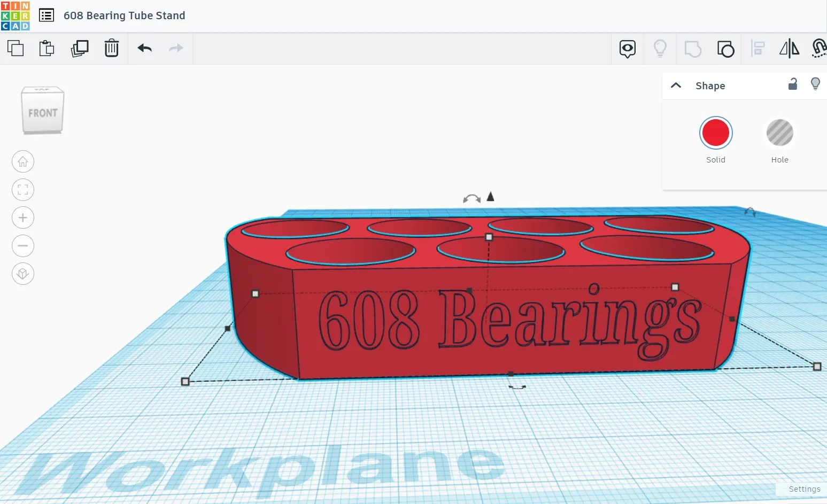Click the Paste clipboard icon
Viewport: 827px width, 504px height.
pyautogui.click(x=47, y=49)
